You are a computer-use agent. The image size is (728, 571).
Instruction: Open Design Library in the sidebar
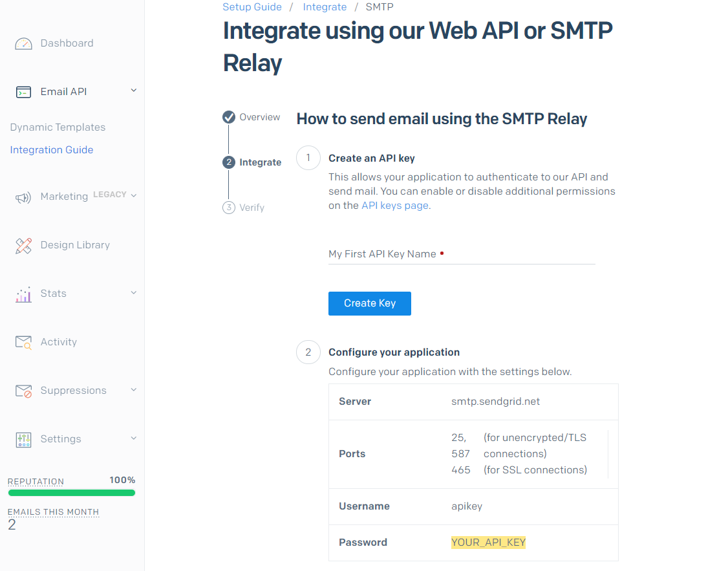click(75, 244)
